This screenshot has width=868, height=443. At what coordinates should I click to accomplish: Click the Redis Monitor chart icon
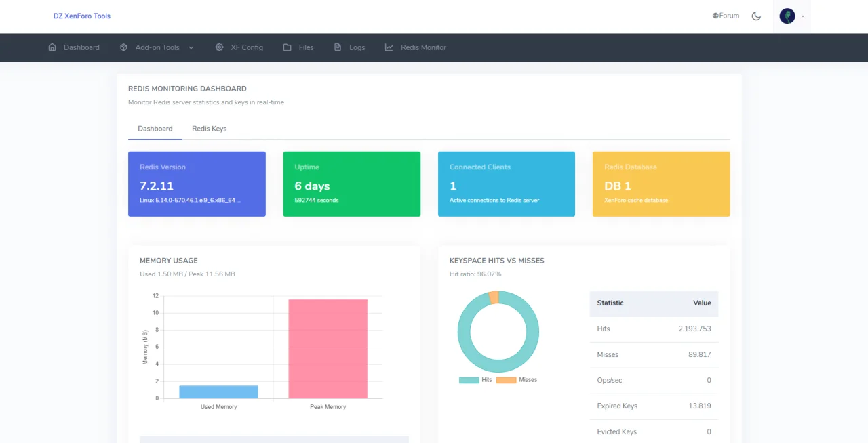coord(389,47)
